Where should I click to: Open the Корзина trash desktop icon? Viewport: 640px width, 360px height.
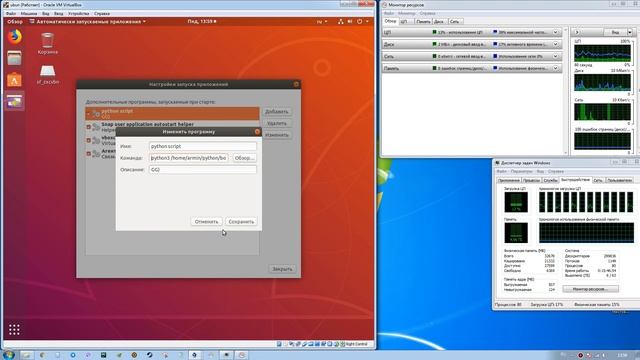47,43
